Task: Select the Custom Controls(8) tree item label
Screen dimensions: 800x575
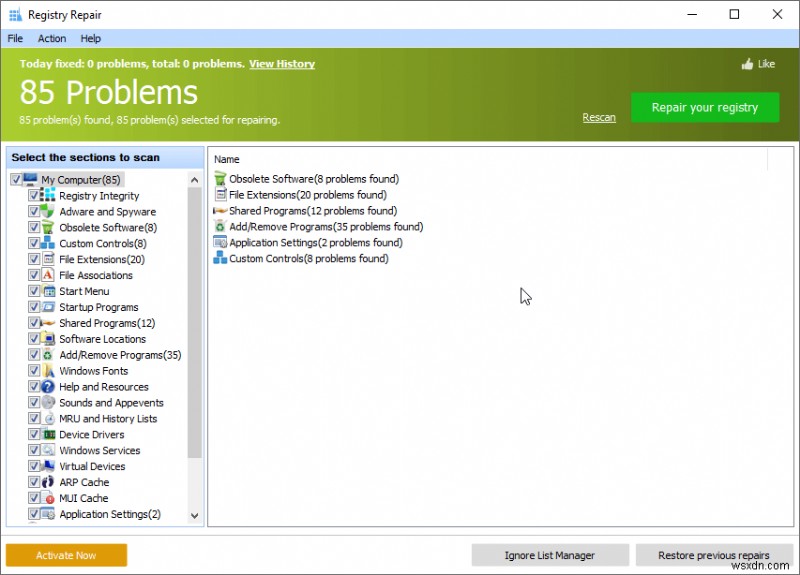Action: tap(103, 243)
